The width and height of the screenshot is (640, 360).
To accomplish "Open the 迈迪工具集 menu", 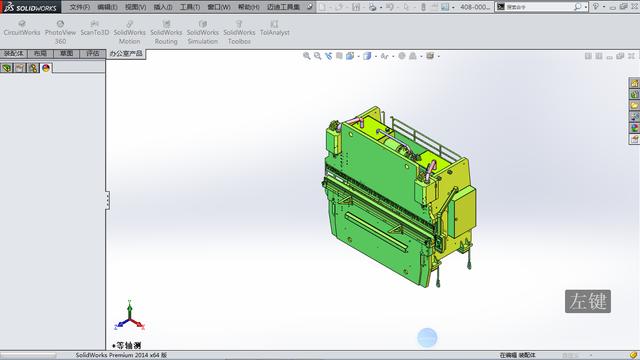I will [x=283, y=7].
